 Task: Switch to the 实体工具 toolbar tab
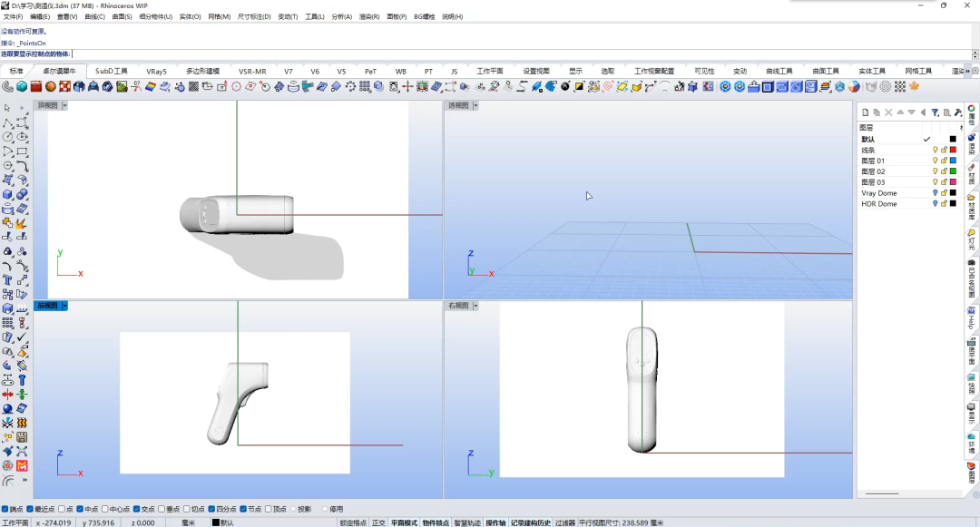tap(871, 71)
